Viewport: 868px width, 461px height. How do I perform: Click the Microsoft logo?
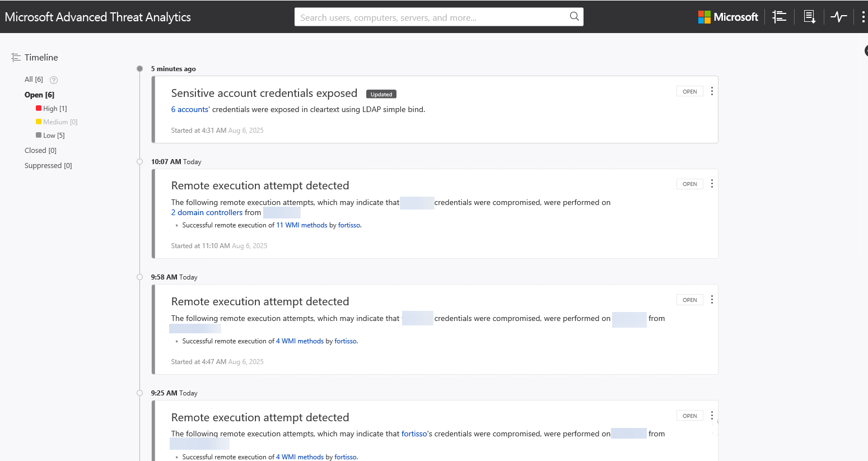[x=728, y=17]
